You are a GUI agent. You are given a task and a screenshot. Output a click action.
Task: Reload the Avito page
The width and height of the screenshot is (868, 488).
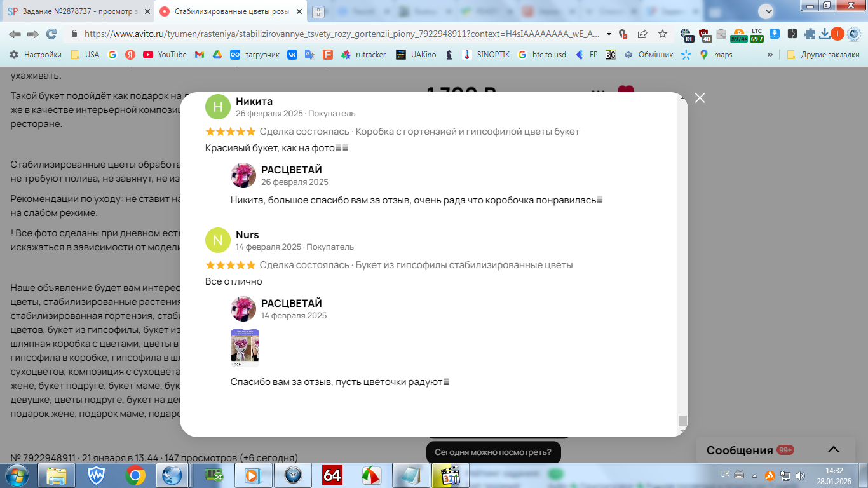[x=52, y=34]
